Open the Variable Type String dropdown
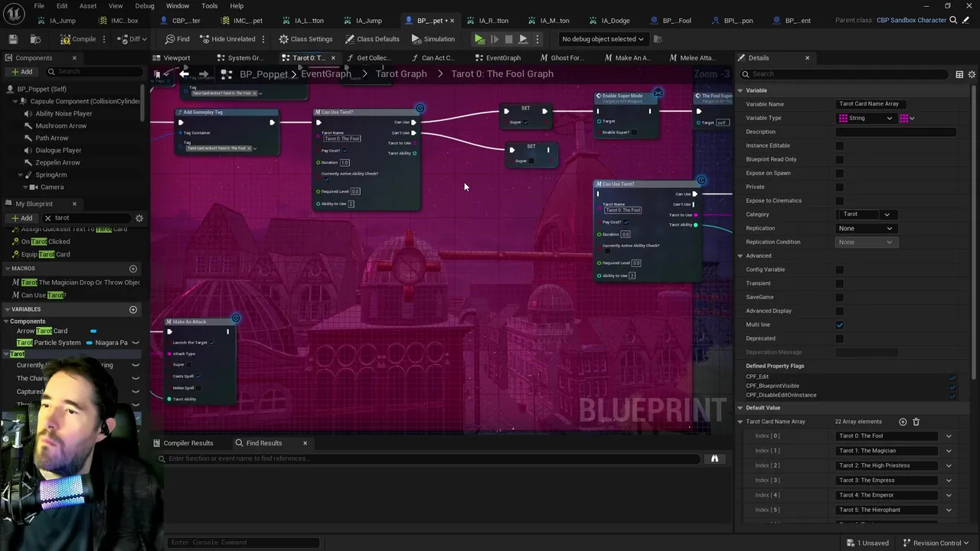 [x=866, y=118]
